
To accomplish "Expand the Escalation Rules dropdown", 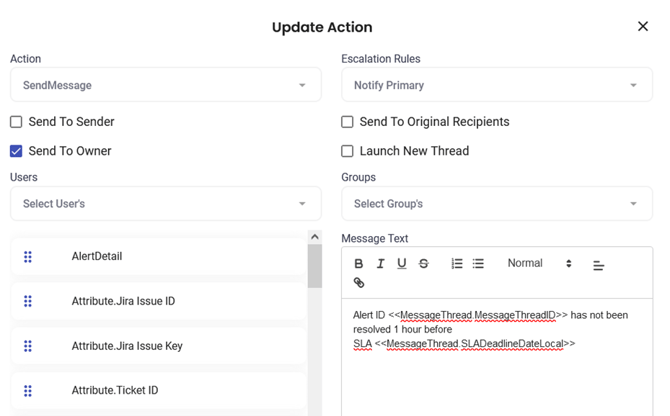I will pos(496,86).
